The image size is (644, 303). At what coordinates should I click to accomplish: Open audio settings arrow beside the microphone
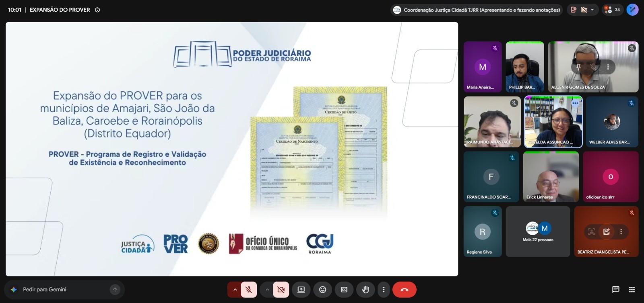click(235, 289)
